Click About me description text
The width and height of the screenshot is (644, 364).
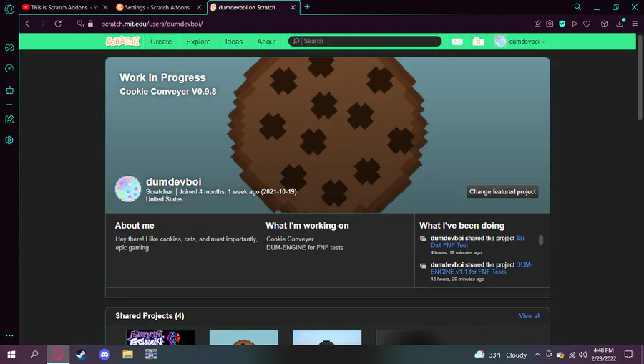(187, 243)
